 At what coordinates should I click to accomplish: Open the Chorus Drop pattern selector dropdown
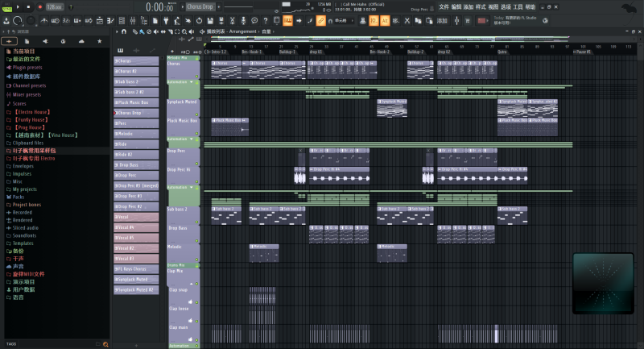point(200,7)
